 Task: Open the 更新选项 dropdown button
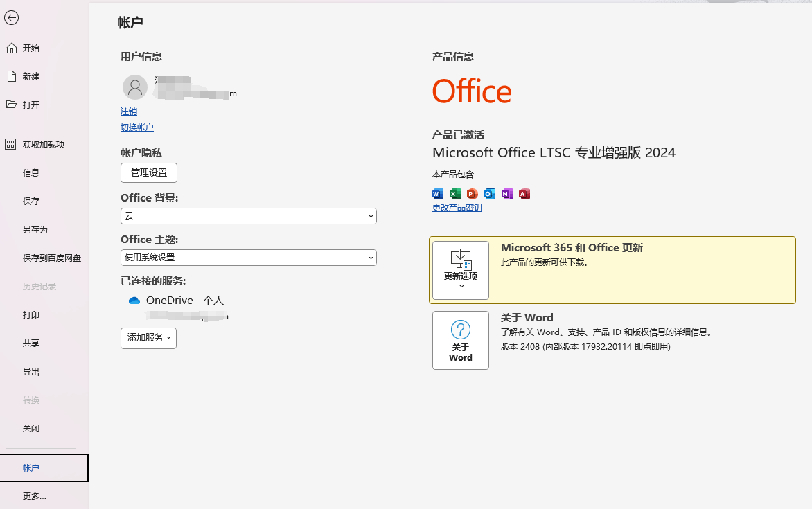[460, 270]
